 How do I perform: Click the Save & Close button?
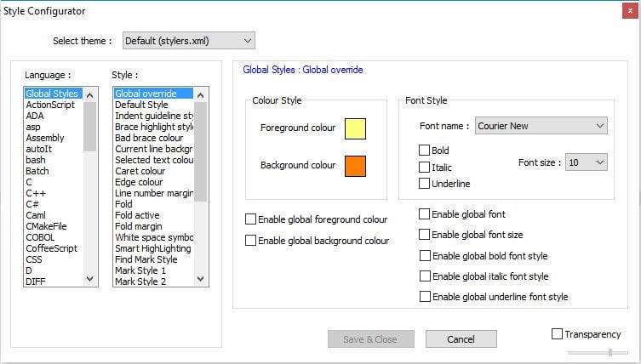[371, 339]
